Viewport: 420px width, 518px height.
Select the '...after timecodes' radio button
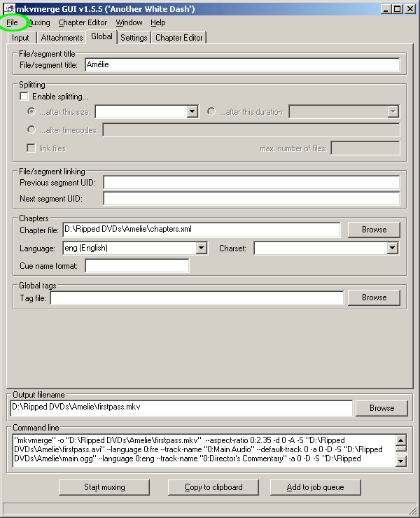pyautogui.click(x=31, y=129)
